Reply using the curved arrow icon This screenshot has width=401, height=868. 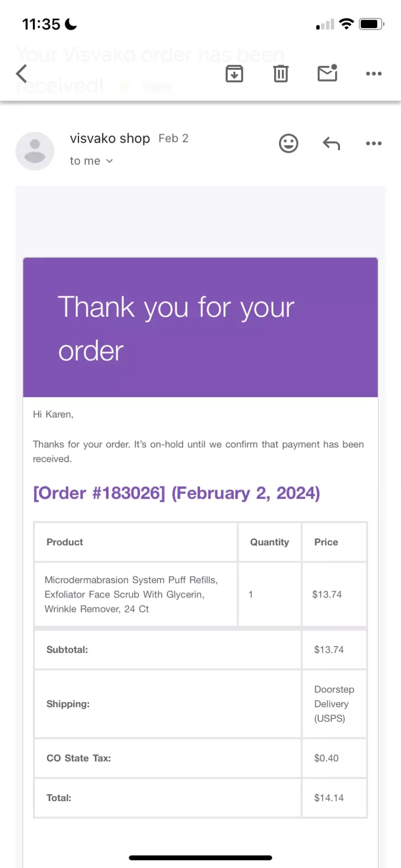click(331, 143)
